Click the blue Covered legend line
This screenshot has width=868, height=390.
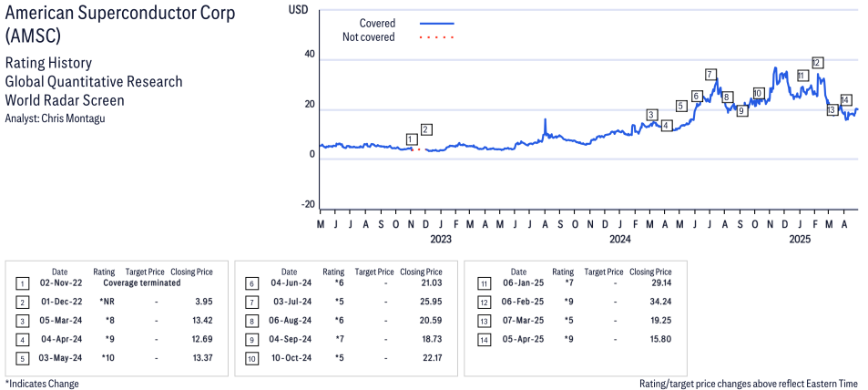pyautogui.click(x=437, y=24)
